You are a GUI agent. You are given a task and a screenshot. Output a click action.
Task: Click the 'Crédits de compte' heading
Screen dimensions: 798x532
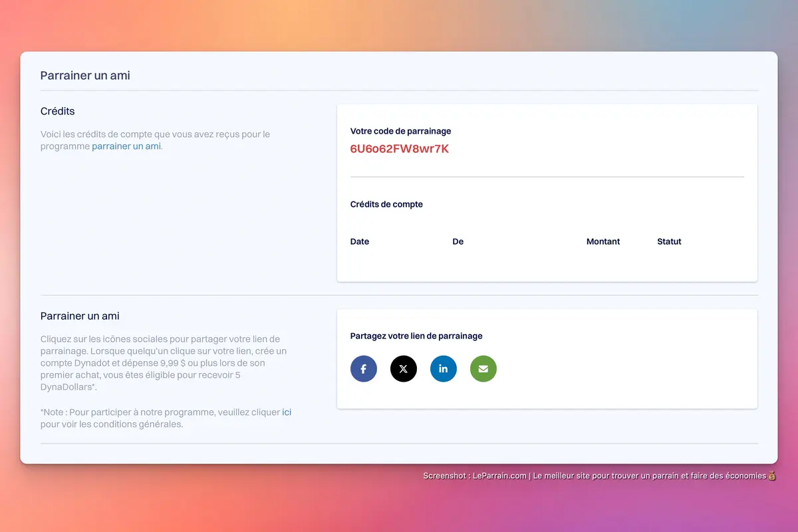click(386, 204)
